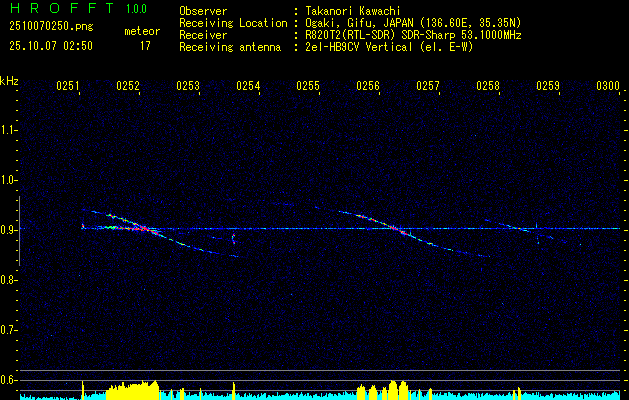Click the R820T2(RTL-SDR) receiver text
This screenshot has height=400, width=629.
pyautogui.click(x=413, y=35)
